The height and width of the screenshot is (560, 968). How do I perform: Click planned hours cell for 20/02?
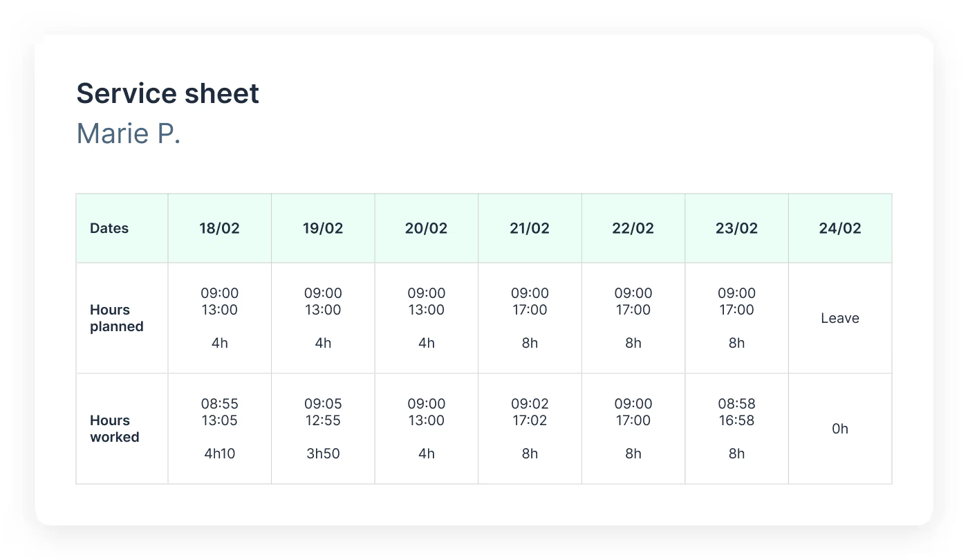pos(426,318)
